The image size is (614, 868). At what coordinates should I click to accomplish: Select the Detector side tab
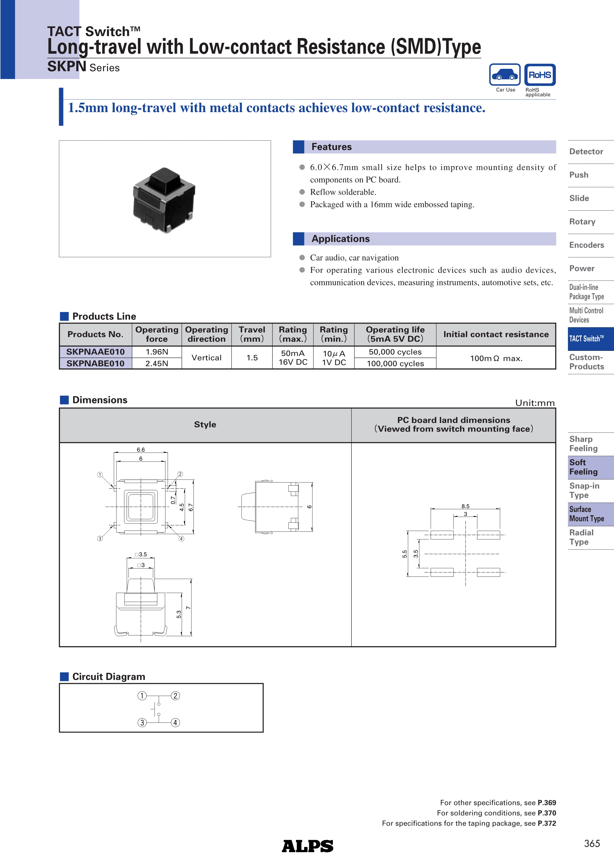[586, 152]
